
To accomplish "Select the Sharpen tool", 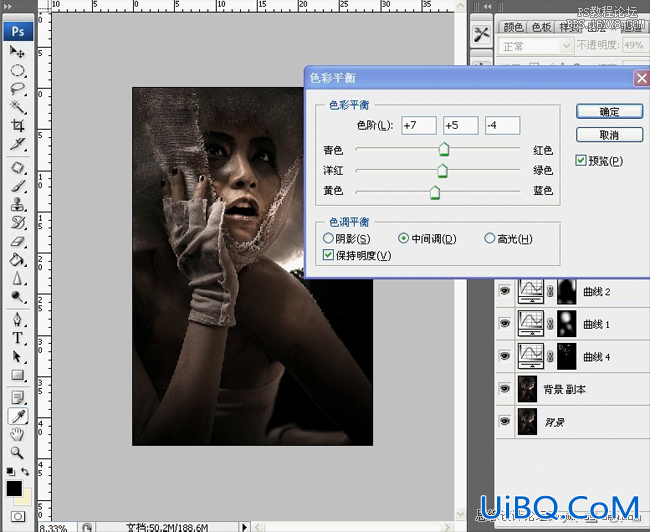I will pos(17,278).
